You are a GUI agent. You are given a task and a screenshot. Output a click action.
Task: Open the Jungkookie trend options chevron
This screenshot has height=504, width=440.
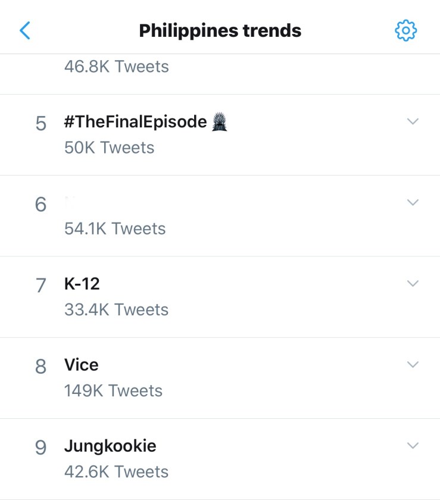pyautogui.click(x=413, y=445)
